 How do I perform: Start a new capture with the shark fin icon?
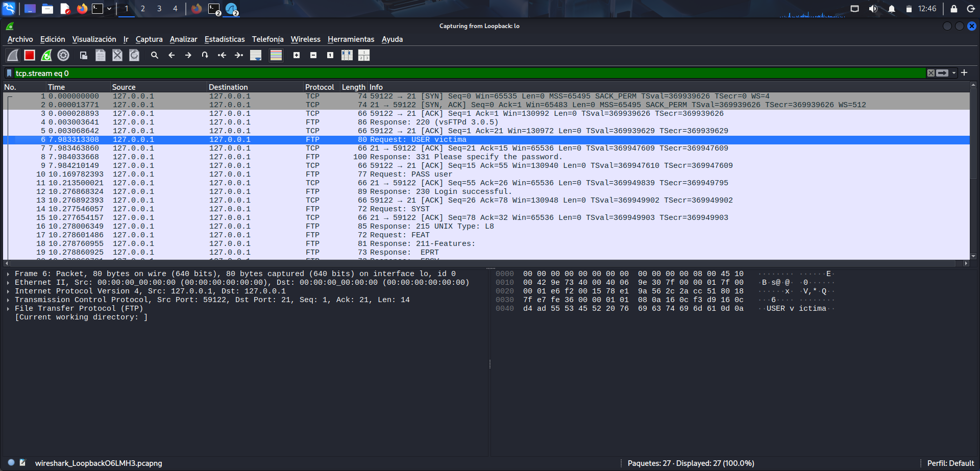click(12, 55)
